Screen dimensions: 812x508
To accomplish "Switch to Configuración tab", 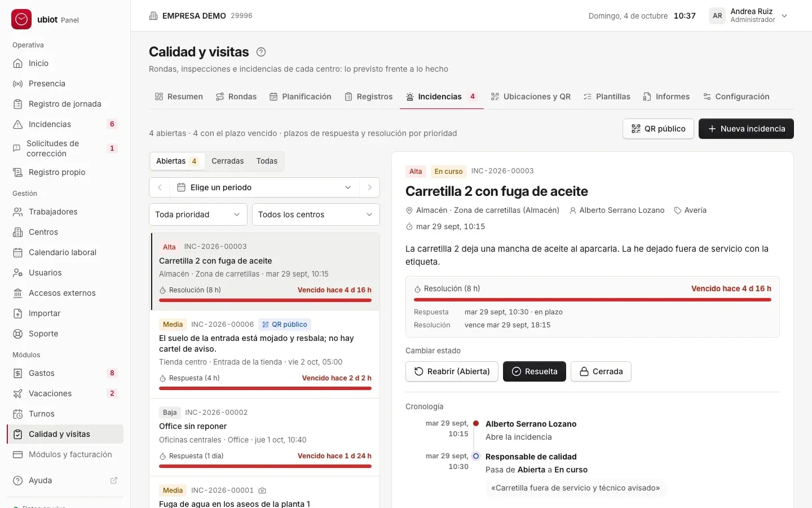I will pos(736,97).
